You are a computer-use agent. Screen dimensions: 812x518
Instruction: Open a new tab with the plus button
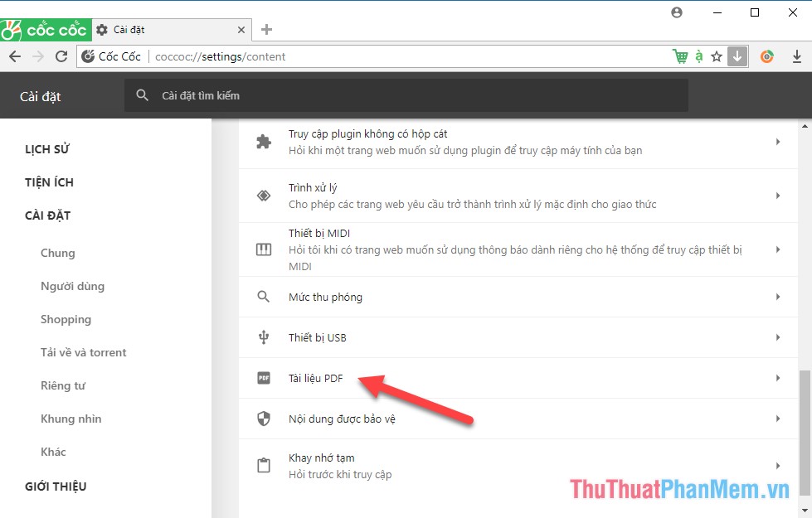pyautogui.click(x=266, y=29)
